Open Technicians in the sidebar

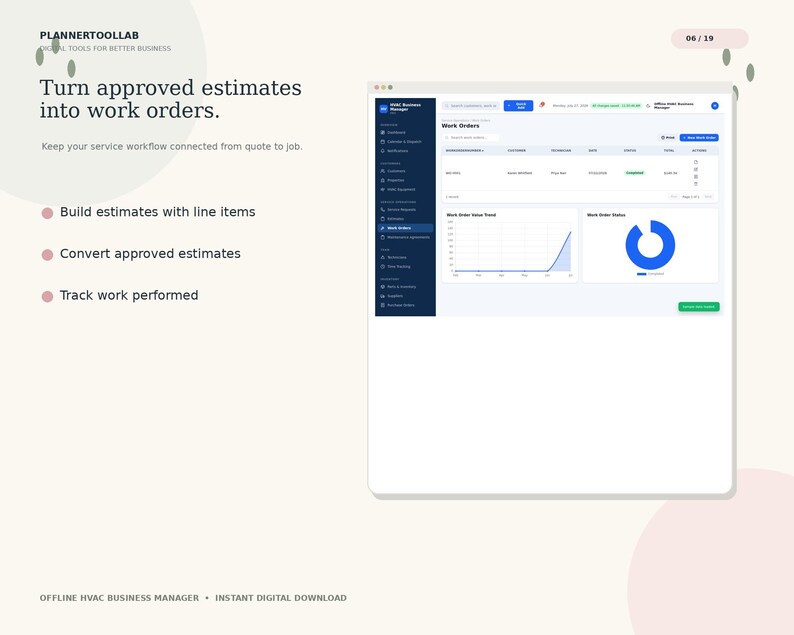coord(404,257)
